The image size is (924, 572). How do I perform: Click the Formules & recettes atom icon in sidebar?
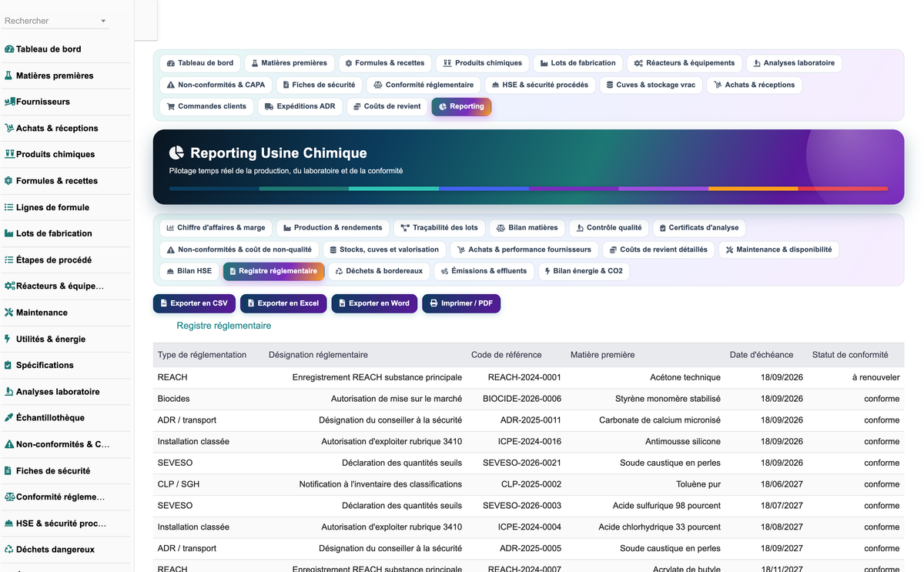(x=9, y=181)
